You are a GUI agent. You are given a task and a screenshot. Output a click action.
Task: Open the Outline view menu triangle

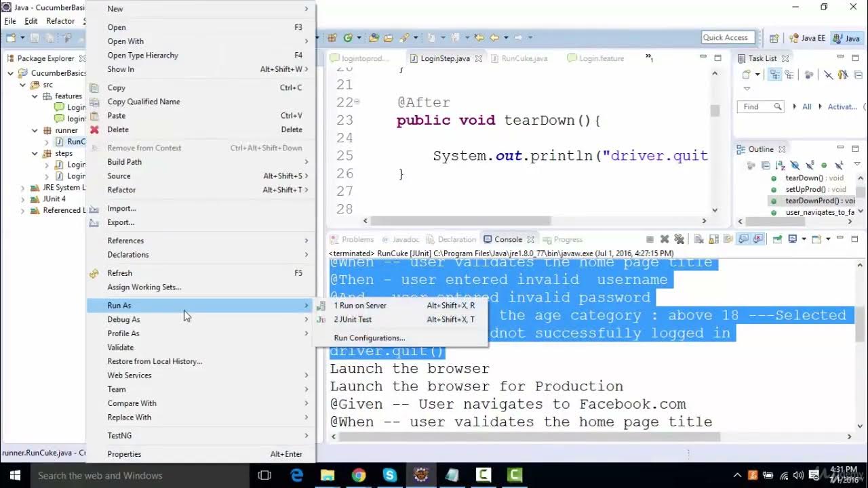coord(857,164)
